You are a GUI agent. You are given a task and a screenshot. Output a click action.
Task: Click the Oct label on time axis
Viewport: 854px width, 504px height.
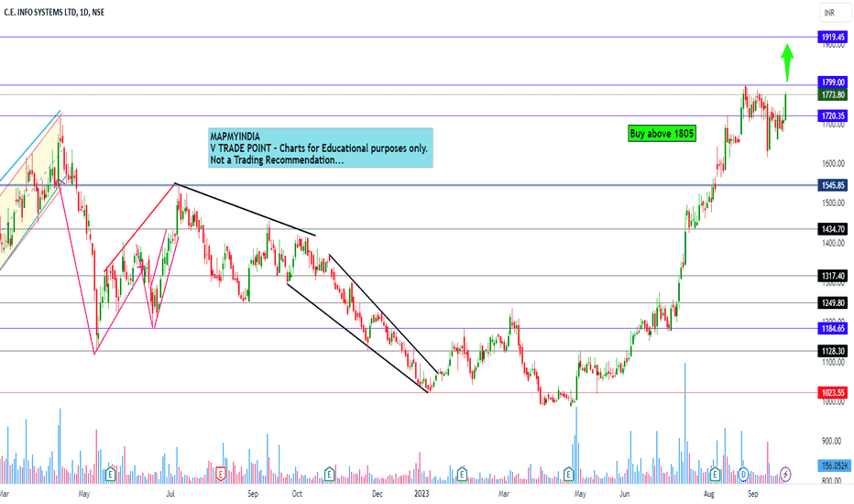297,494
